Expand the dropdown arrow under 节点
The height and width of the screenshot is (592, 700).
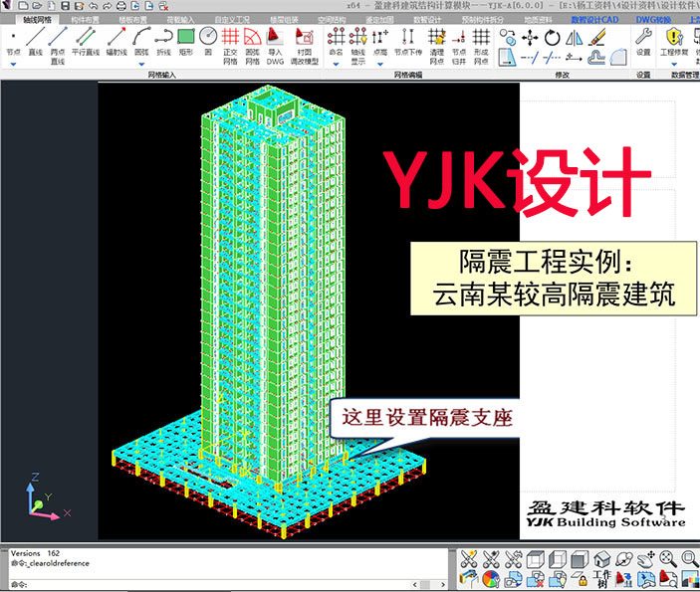(13, 65)
